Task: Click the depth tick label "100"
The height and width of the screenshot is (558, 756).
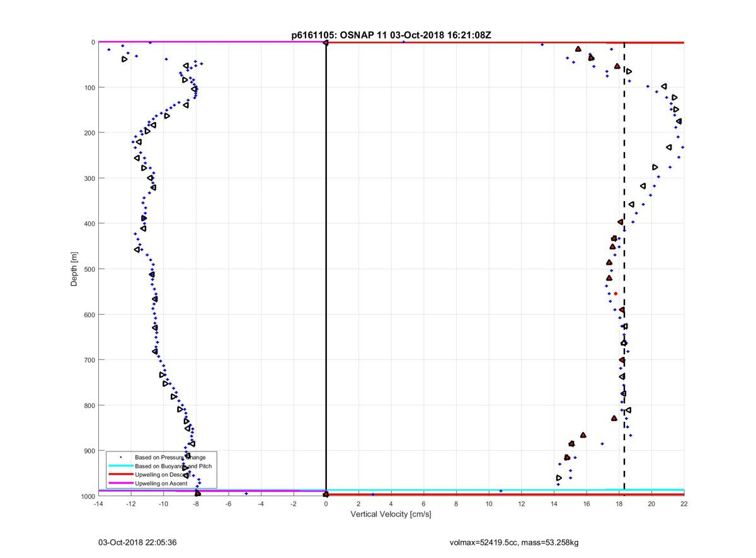Action: tap(89, 88)
